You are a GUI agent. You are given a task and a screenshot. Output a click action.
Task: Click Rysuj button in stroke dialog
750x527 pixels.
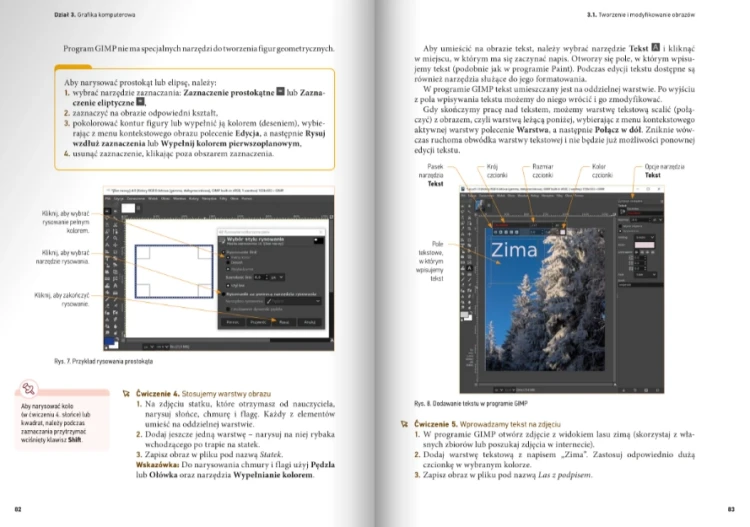point(284,322)
